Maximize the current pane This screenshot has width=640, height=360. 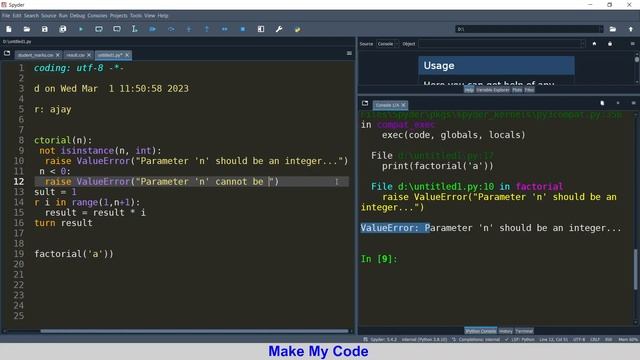coord(261,29)
